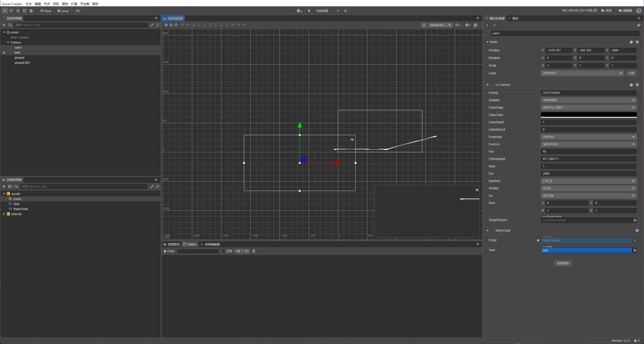Zoom in the scene editor
This screenshot has width=644, height=344.
point(166,25)
